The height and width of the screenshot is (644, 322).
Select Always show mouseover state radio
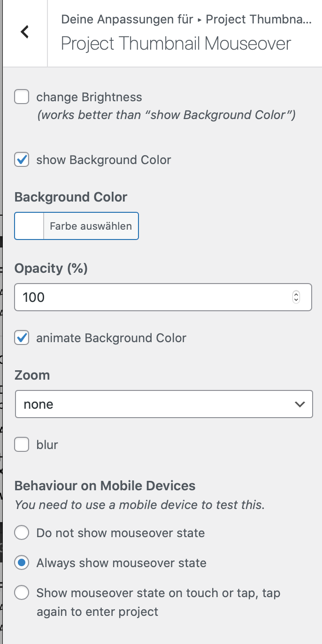click(x=22, y=563)
